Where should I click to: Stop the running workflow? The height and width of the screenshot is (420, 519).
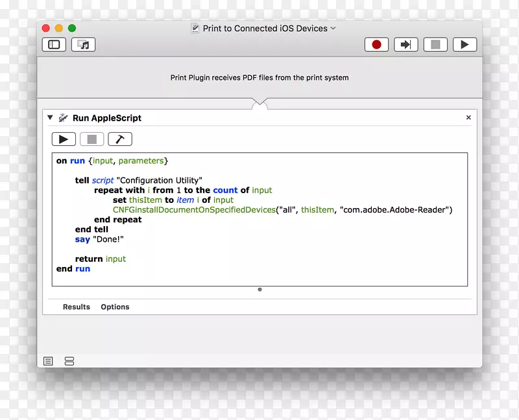click(435, 45)
